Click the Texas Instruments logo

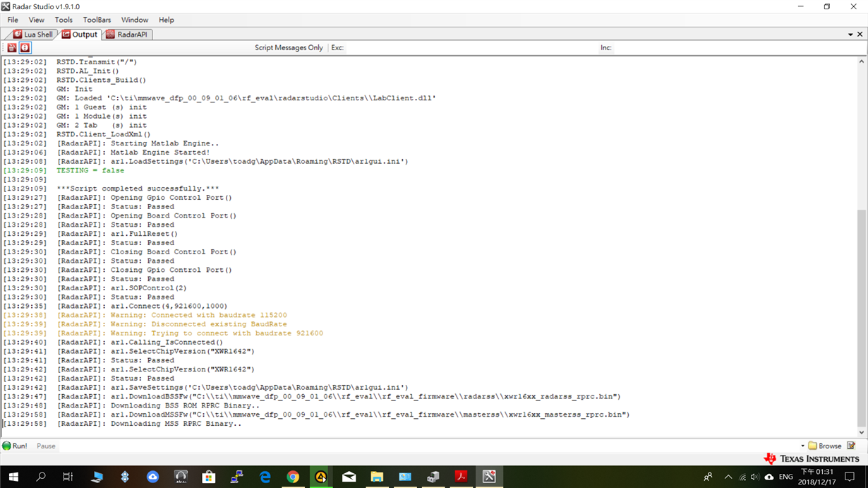tap(811, 459)
